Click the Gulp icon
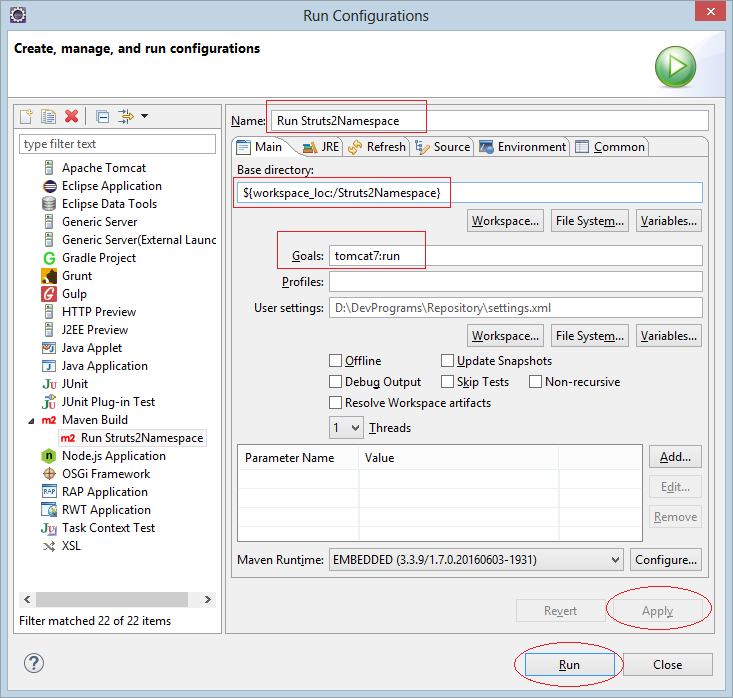The image size is (733, 698). pyautogui.click(x=49, y=294)
